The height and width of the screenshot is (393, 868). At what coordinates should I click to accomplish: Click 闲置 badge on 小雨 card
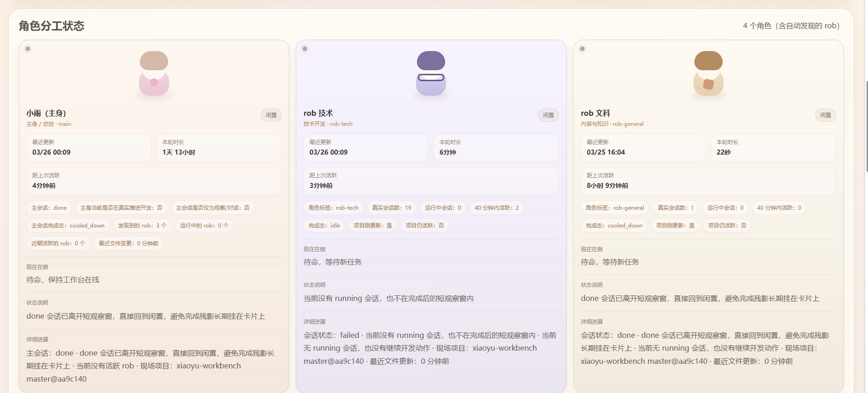[271, 115]
